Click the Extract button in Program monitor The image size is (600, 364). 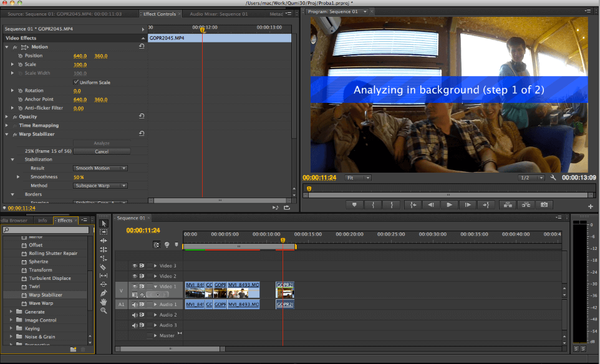click(x=526, y=205)
